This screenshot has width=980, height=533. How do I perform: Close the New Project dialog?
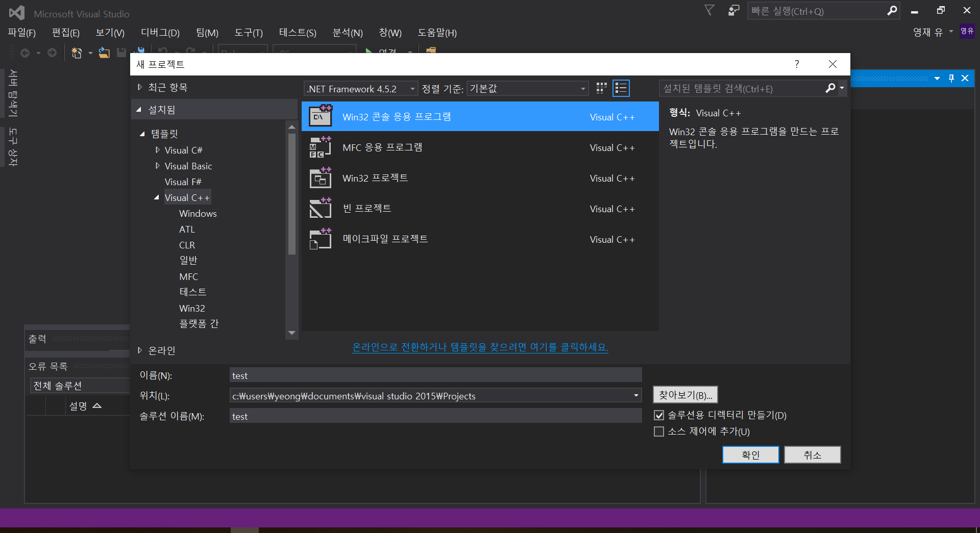[832, 64]
